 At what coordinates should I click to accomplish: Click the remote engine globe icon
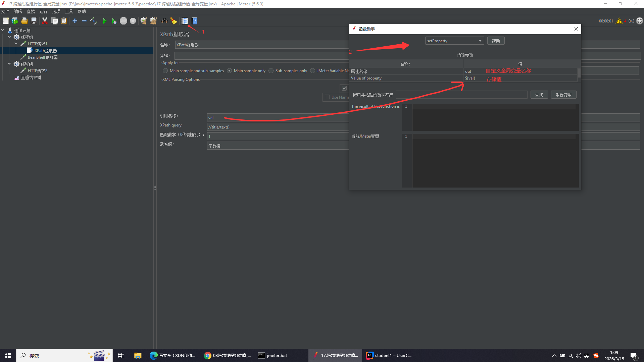(640, 21)
